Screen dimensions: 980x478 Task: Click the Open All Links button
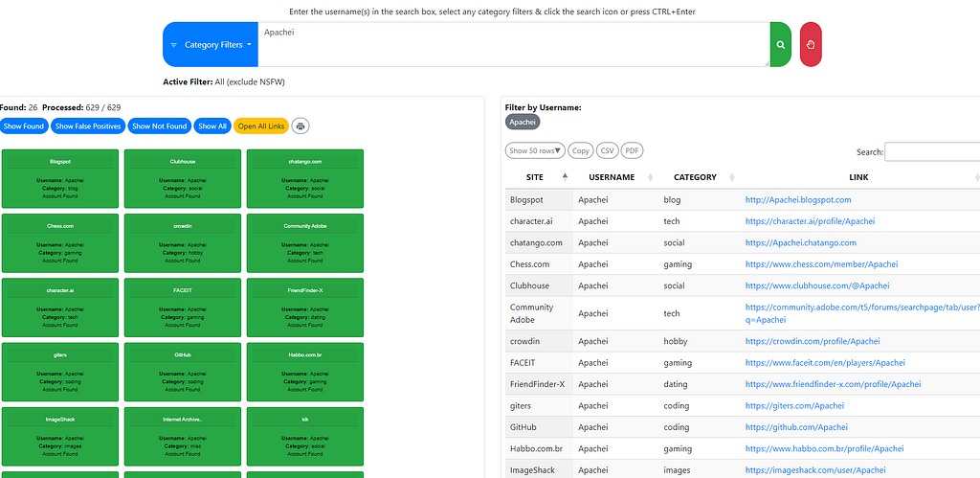[x=261, y=125]
